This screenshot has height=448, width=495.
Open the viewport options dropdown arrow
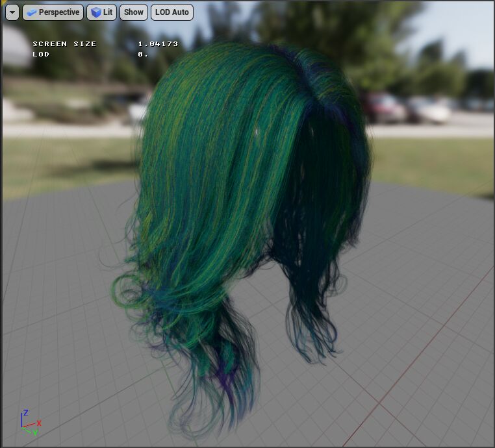pyautogui.click(x=11, y=12)
